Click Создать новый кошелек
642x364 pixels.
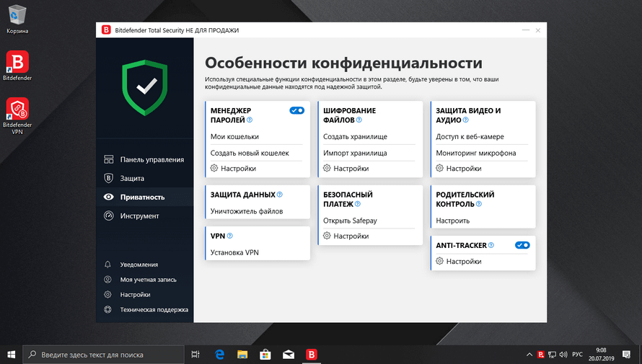(x=250, y=153)
